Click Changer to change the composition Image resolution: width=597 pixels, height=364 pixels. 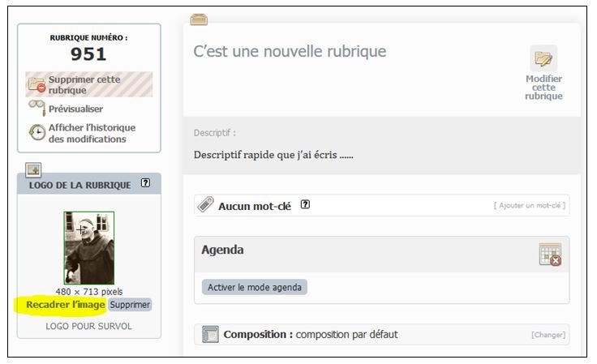pyautogui.click(x=548, y=335)
